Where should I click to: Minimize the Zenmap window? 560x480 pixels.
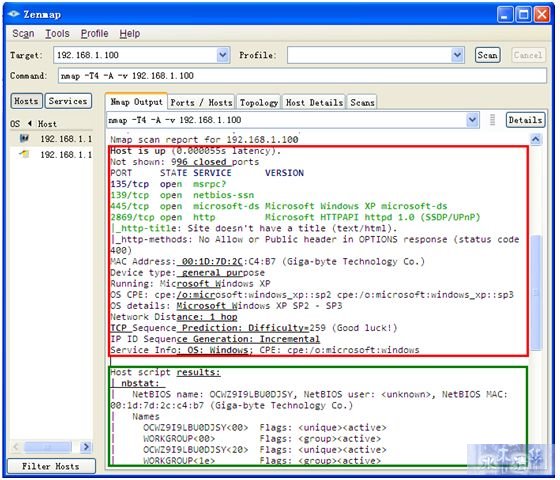[505, 15]
